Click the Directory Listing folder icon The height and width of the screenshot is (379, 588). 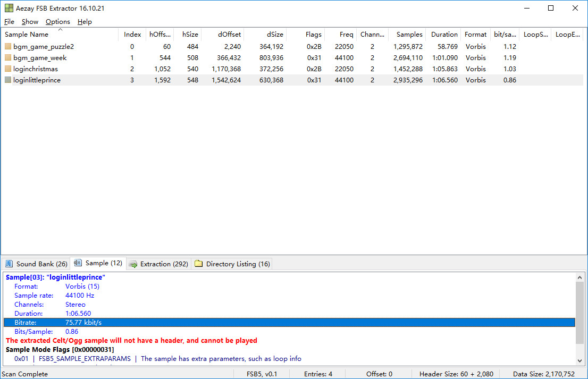coord(198,264)
